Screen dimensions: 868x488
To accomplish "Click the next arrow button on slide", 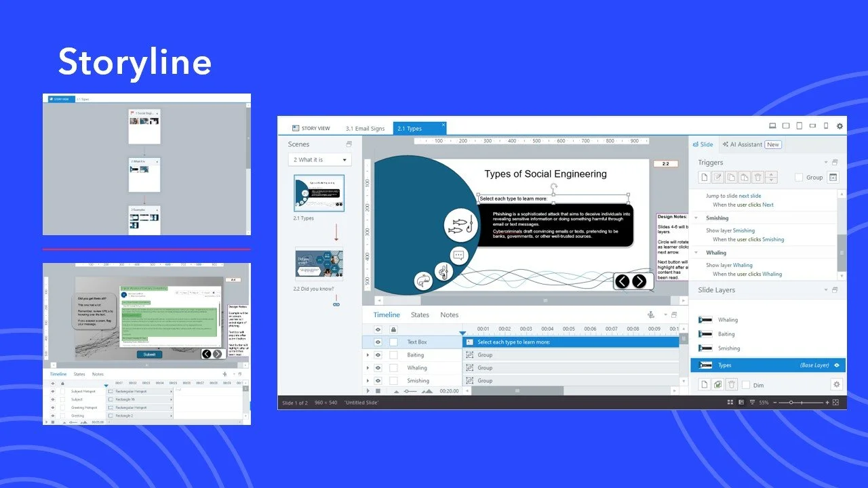I will 639,281.
